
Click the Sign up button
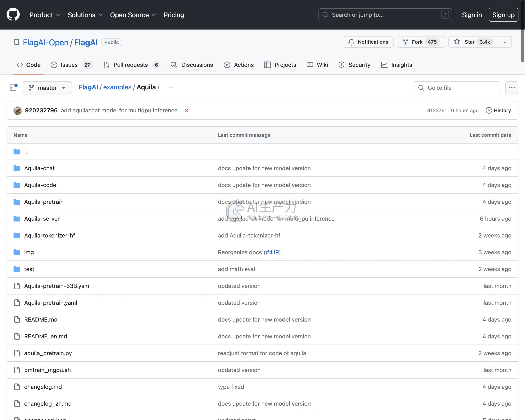(503, 15)
